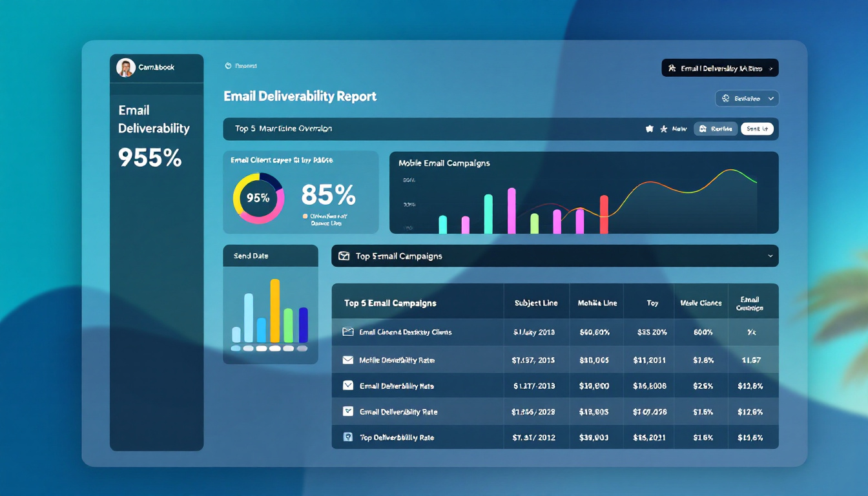Screen dimensions: 868x496
Task: Click the $35 20% cell
Action: coord(652,332)
